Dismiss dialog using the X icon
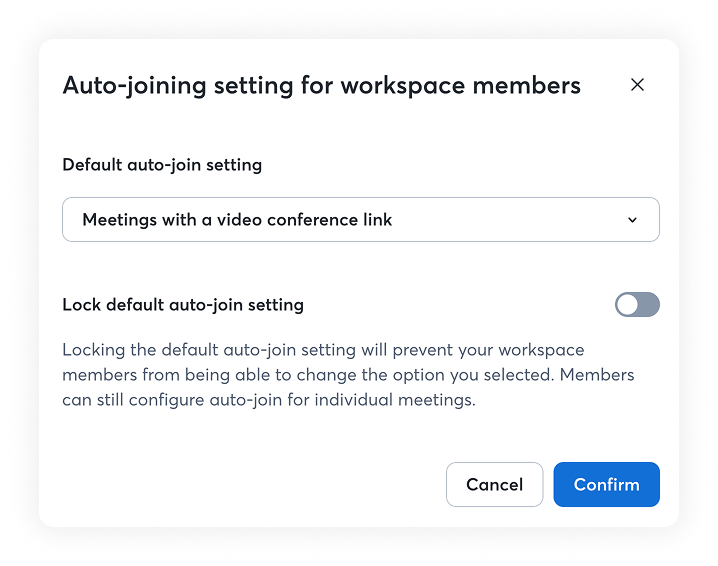The width and height of the screenshot is (718, 566). 637,85
